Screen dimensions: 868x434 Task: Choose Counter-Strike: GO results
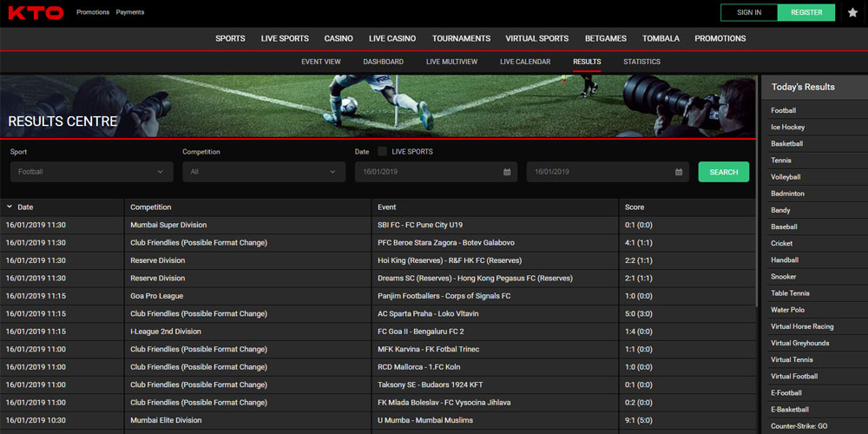click(801, 426)
